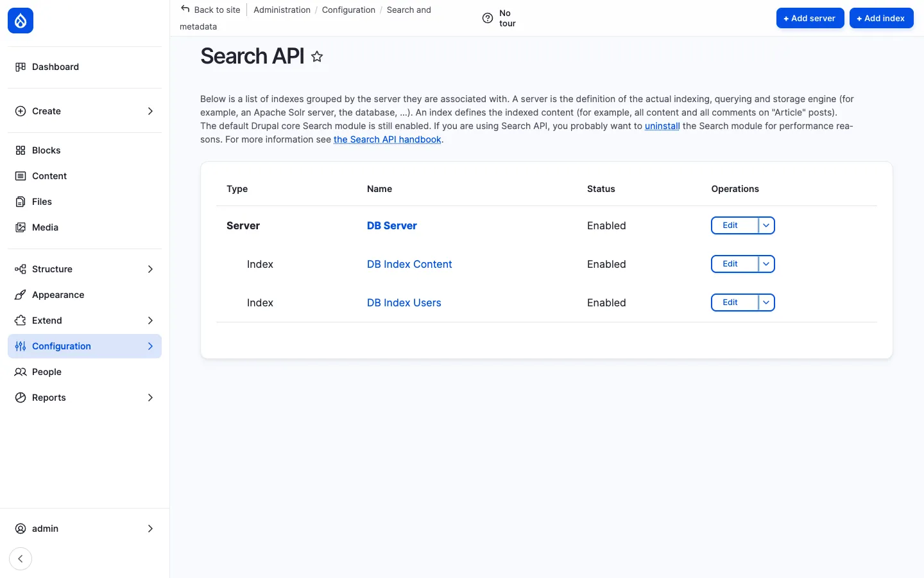Open People menu item
The height and width of the screenshot is (578, 924).
click(x=85, y=372)
